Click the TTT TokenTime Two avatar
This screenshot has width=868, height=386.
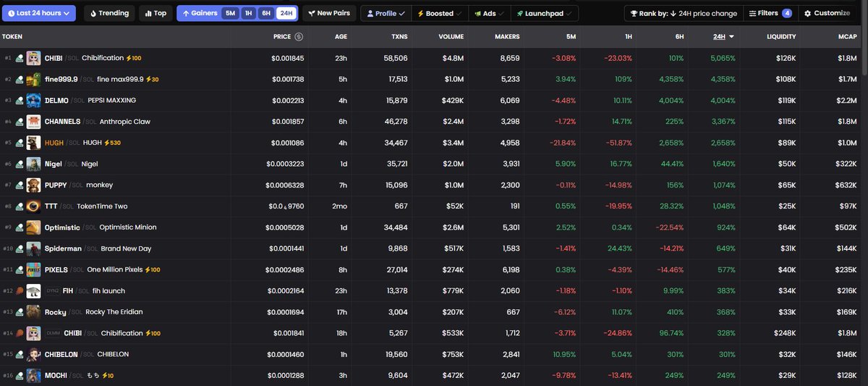[33, 206]
